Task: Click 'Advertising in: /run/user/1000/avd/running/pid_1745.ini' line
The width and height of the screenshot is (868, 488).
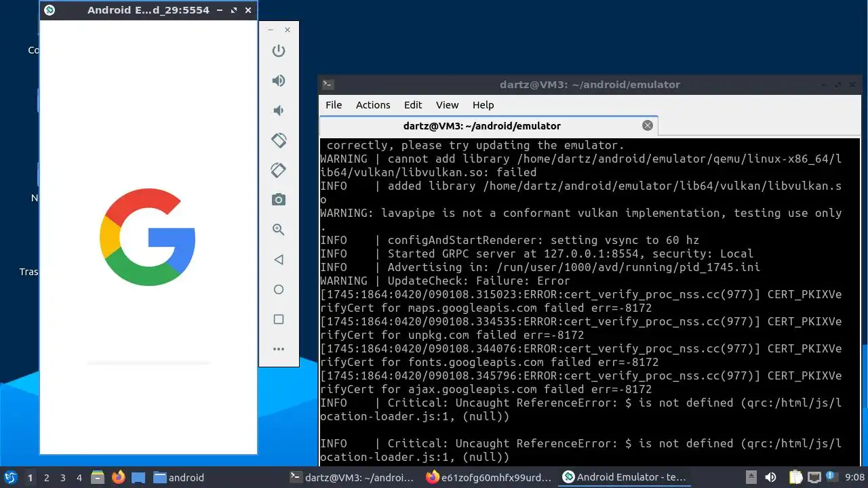Action: click(540, 267)
